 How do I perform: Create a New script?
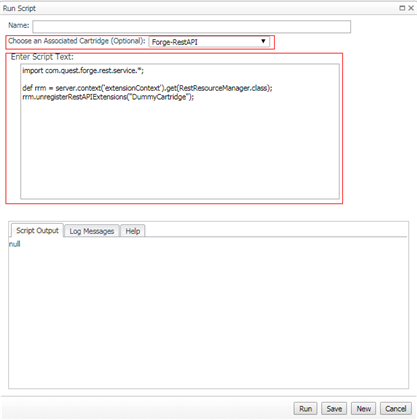point(363,409)
